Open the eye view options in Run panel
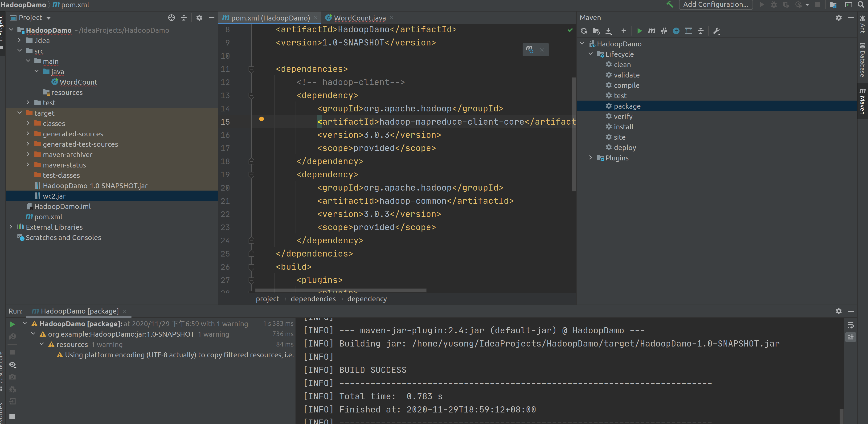The height and width of the screenshot is (424, 868). pos(12,365)
